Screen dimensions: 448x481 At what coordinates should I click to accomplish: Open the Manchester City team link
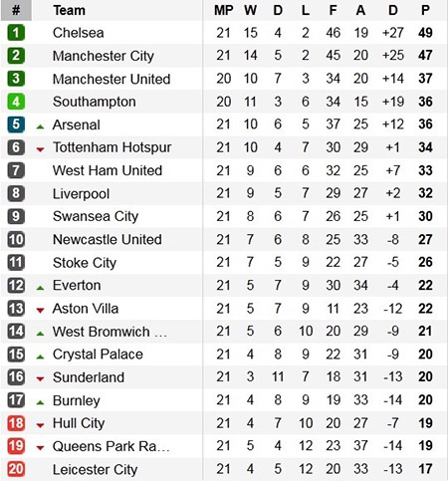tap(104, 56)
